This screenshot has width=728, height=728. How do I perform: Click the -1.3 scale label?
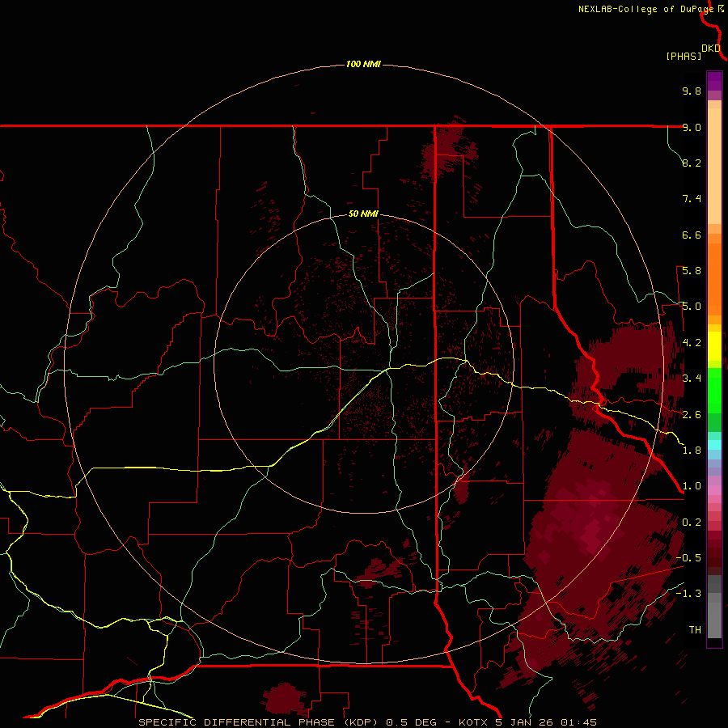click(x=688, y=594)
